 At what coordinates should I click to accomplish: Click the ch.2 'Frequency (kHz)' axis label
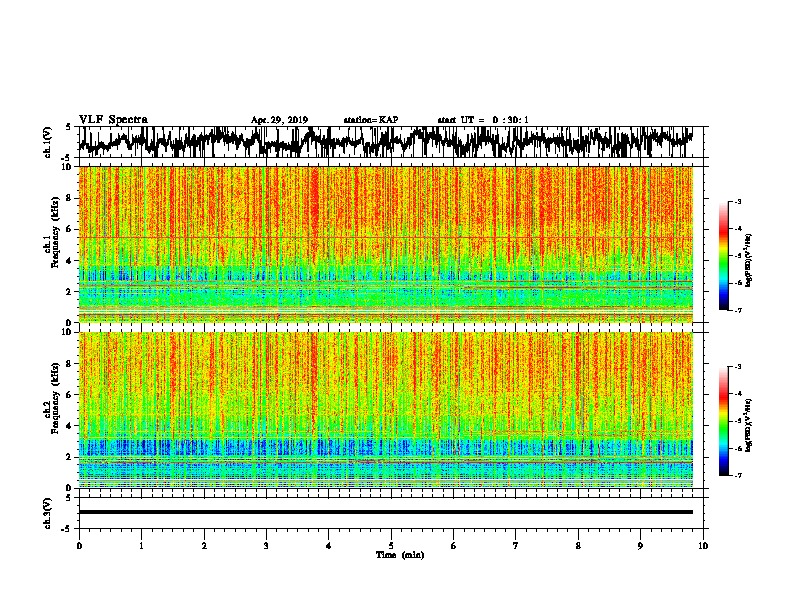[x=56, y=398]
